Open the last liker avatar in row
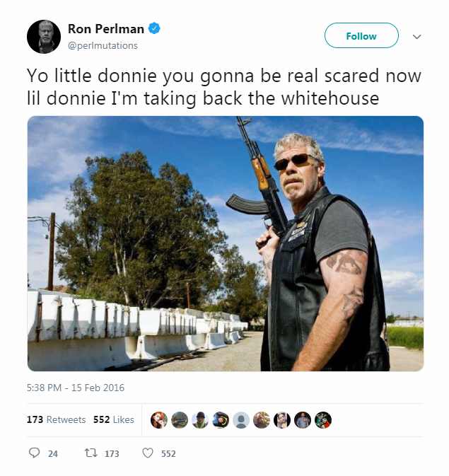Image resolution: width=449 pixels, height=476 pixels. [323, 420]
